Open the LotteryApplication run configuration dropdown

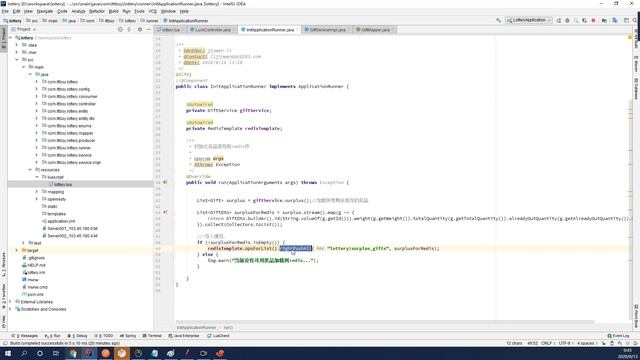coord(529,20)
